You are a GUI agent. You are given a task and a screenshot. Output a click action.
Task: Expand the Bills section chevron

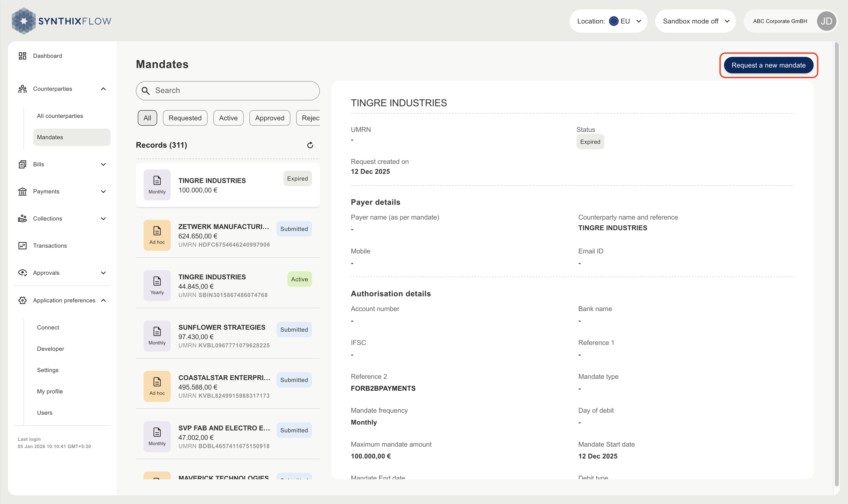tap(104, 164)
